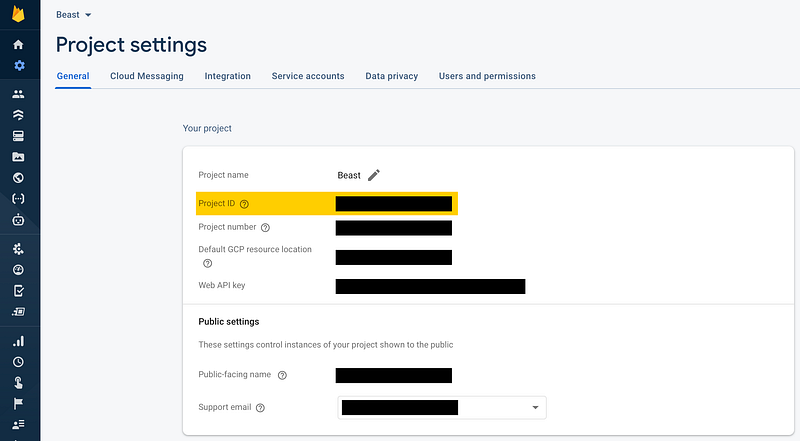Screen dimensions: 800x441
Task: Click the public settings description text
Action: (x=326, y=345)
